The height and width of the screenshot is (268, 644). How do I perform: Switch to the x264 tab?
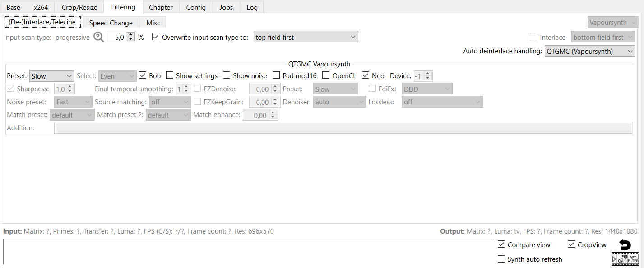coord(42,7)
